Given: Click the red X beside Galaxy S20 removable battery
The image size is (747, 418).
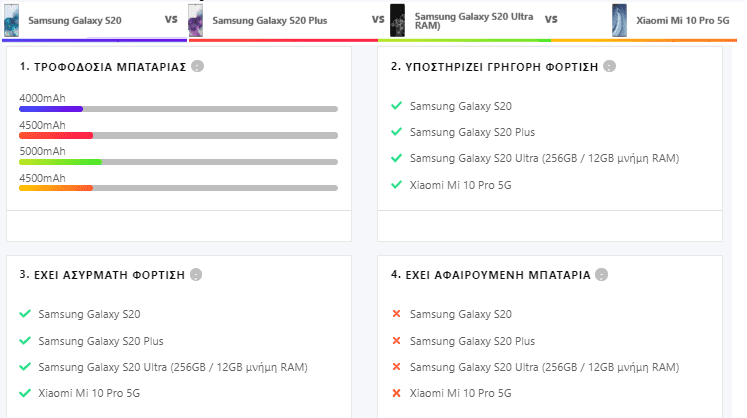Looking at the screenshot, I should point(396,314).
